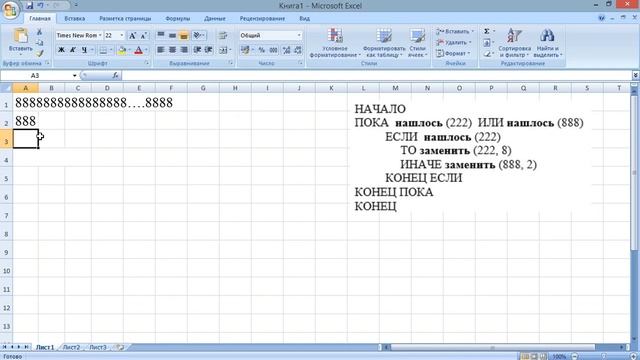Image resolution: width=640 pixels, height=360 pixels.
Task: Click Удалить cells button
Action: coord(453,42)
